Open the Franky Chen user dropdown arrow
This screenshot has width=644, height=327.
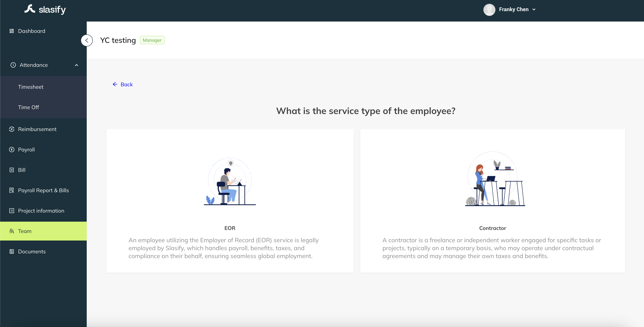[534, 9]
